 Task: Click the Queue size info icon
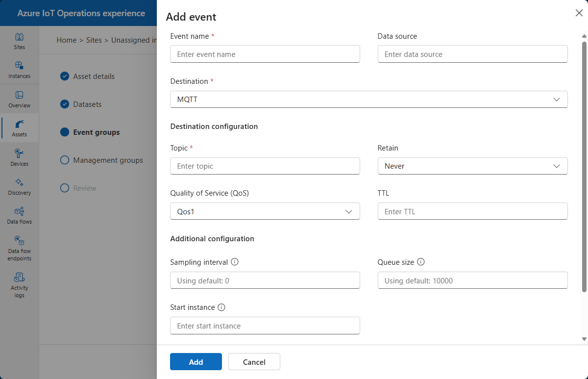pyautogui.click(x=420, y=262)
